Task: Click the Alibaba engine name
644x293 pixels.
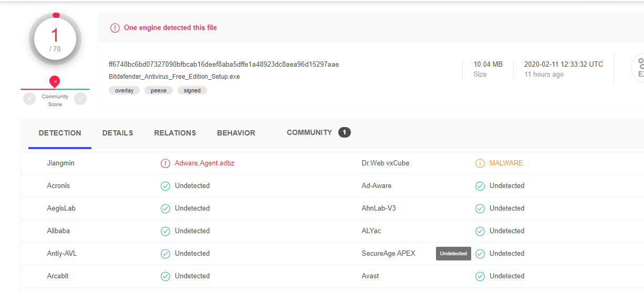Action: pos(58,231)
